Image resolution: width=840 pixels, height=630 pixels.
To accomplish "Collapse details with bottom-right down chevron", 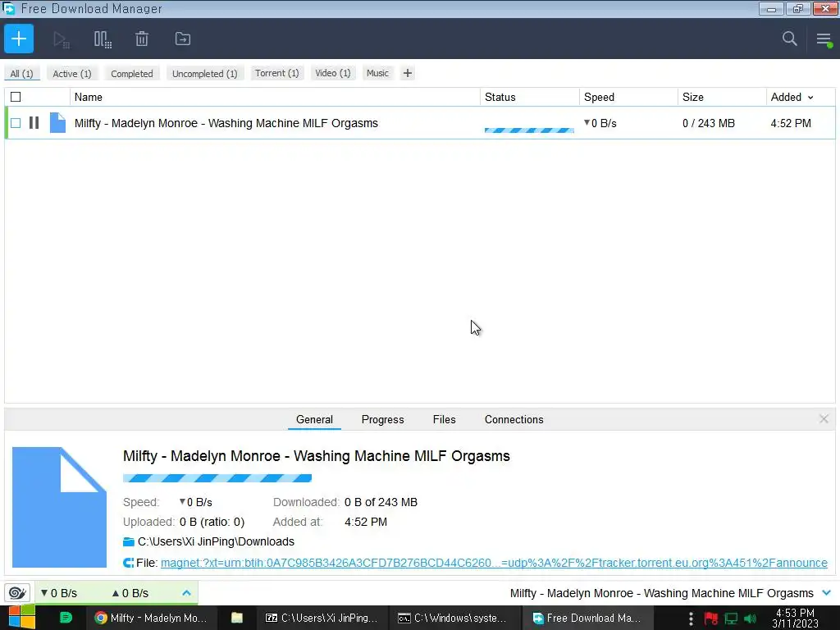I will pos(827,592).
